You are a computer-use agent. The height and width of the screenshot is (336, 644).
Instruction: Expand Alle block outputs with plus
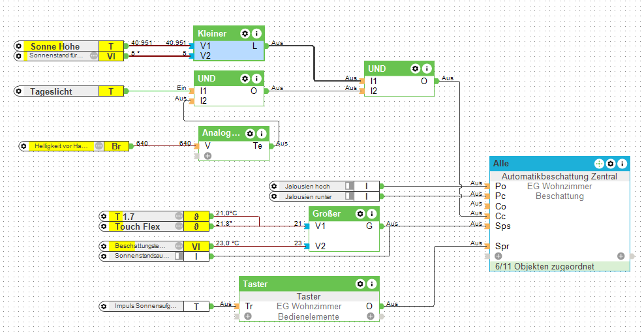pyautogui.click(x=621, y=256)
